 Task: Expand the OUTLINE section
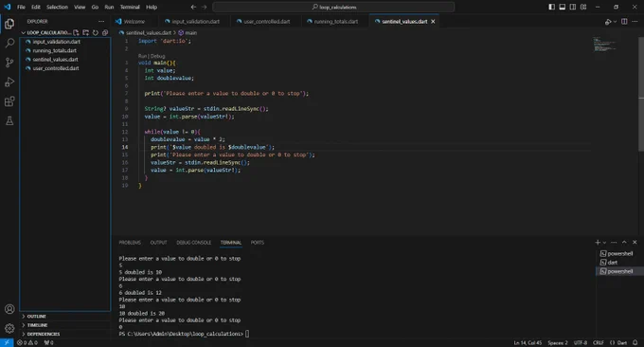(36, 316)
